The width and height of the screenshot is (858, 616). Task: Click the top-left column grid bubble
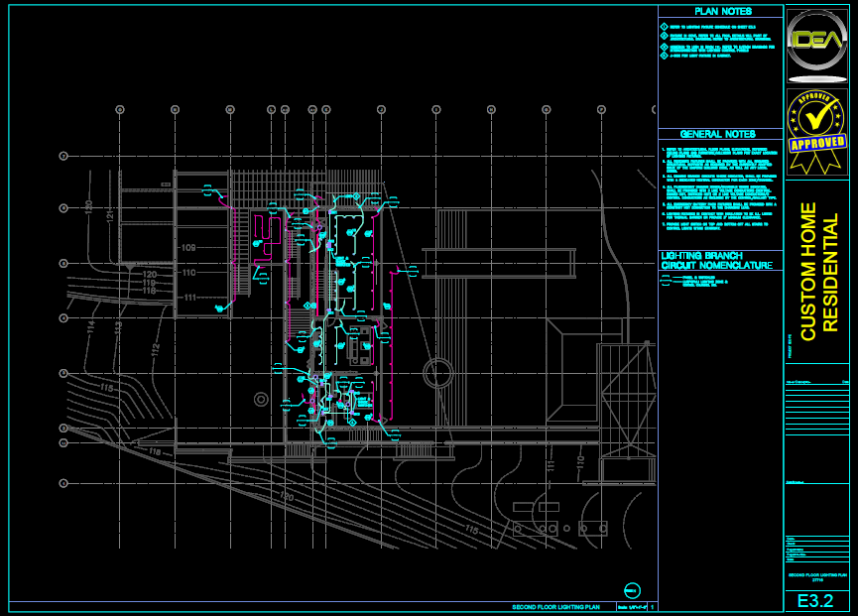pyautogui.click(x=119, y=109)
